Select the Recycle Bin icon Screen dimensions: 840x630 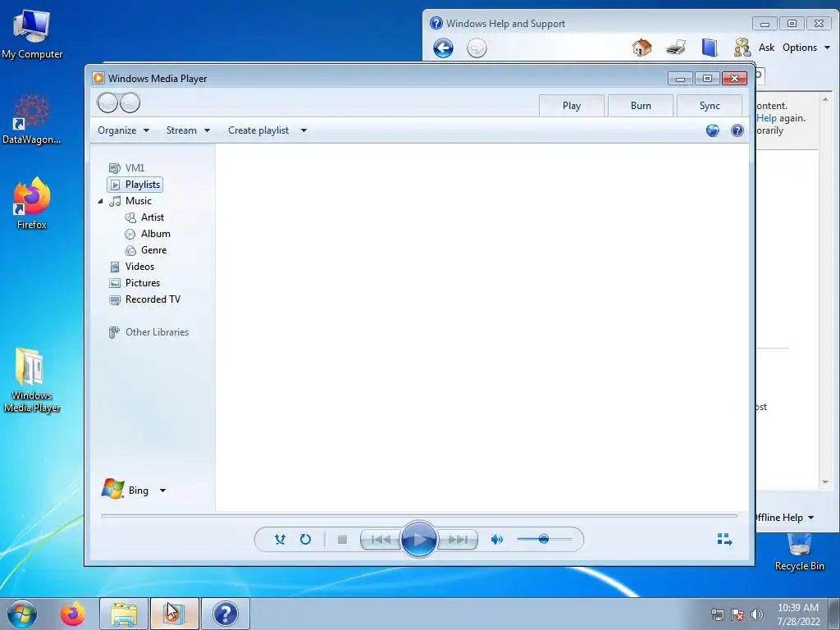(x=799, y=552)
